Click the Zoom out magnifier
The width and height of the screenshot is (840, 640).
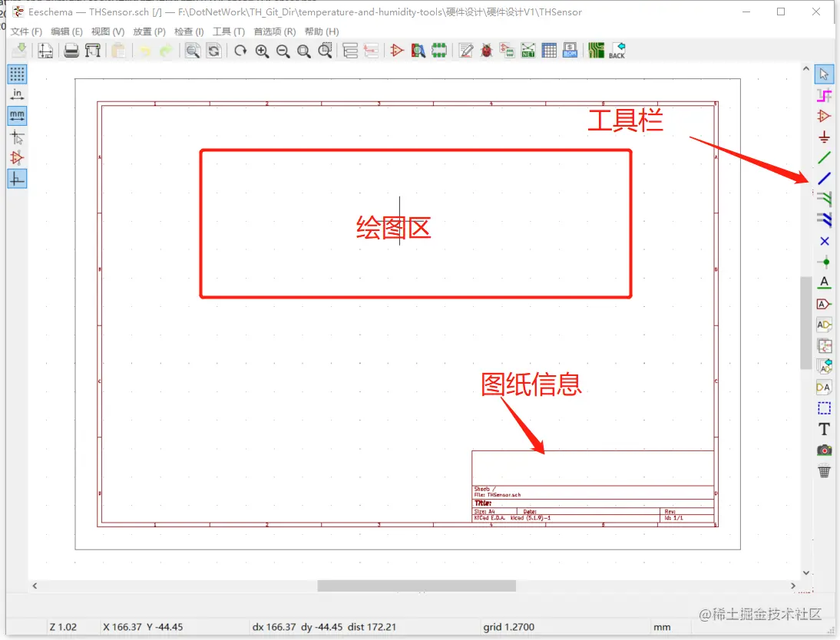pos(283,51)
